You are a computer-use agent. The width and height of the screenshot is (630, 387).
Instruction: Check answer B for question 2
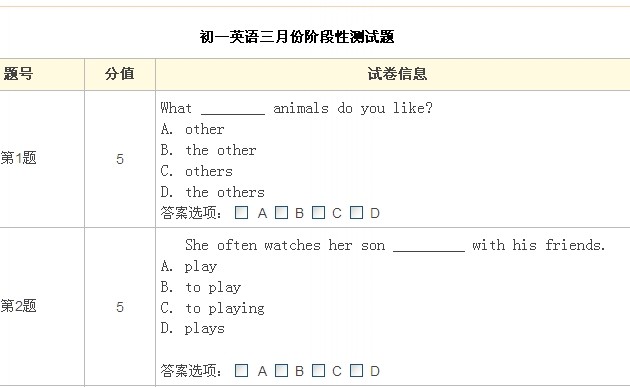pyautogui.click(x=281, y=371)
